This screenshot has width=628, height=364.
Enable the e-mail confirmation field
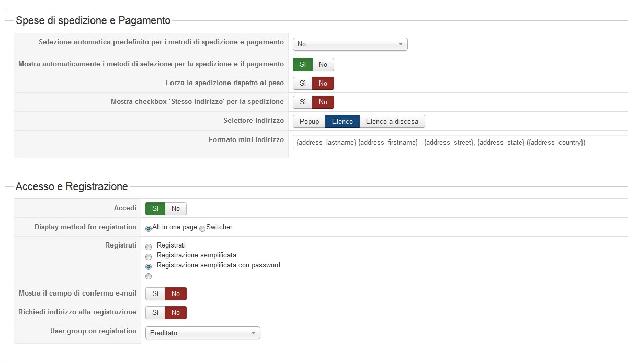coord(155,294)
